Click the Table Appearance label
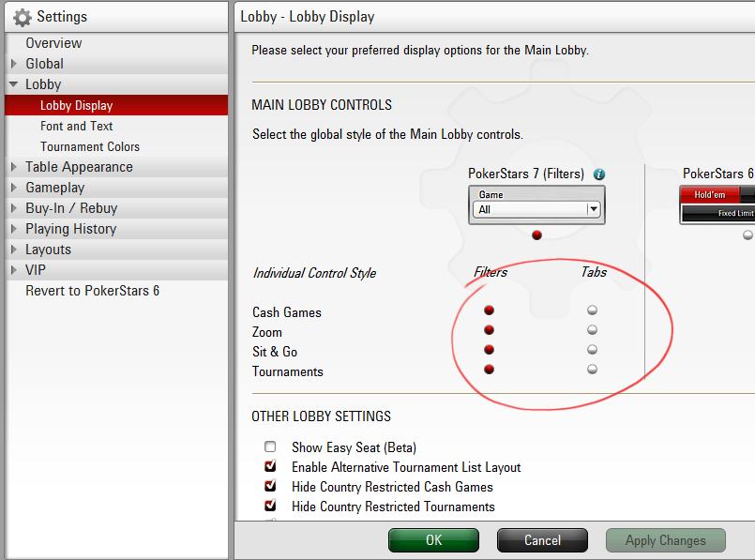 point(79,167)
